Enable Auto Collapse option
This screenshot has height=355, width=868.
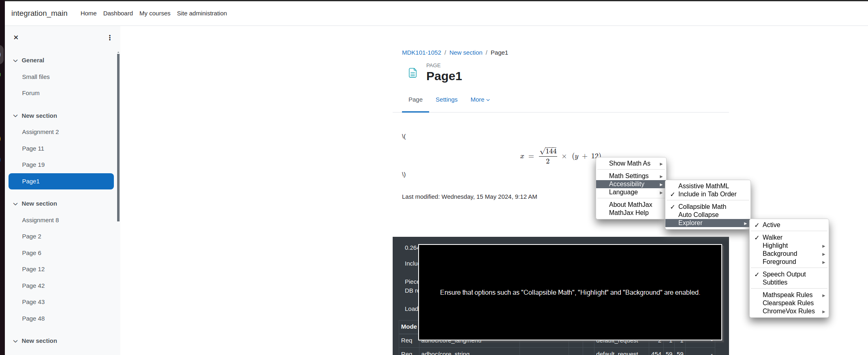tap(708, 215)
